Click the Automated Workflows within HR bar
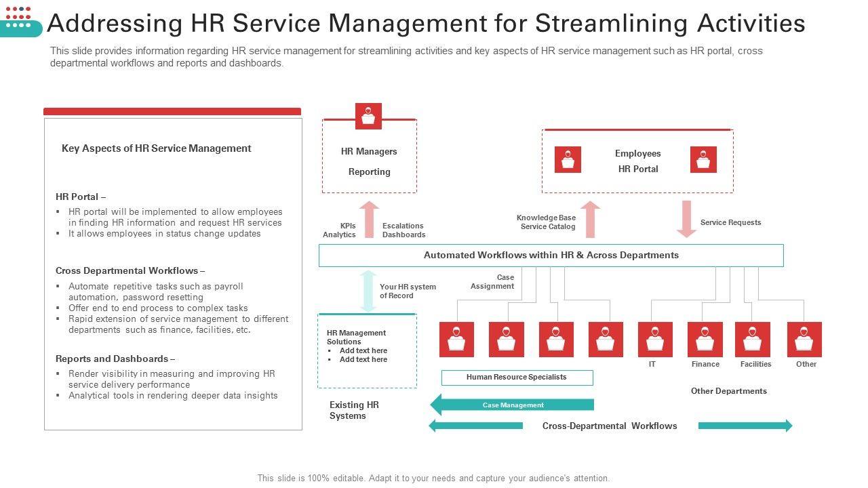 coord(551,256)
